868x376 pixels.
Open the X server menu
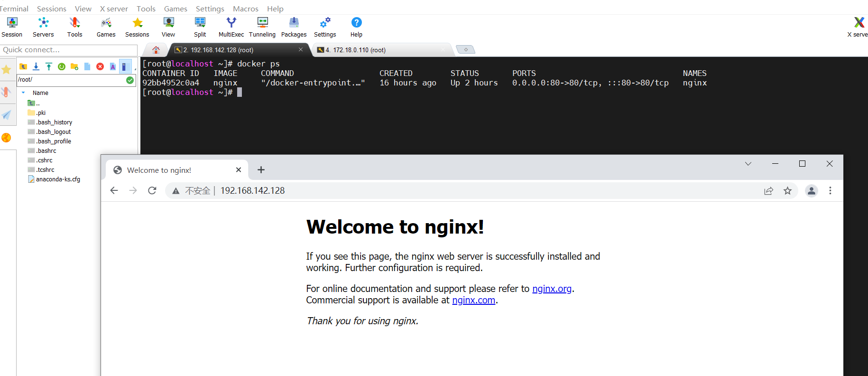[114, 9]
